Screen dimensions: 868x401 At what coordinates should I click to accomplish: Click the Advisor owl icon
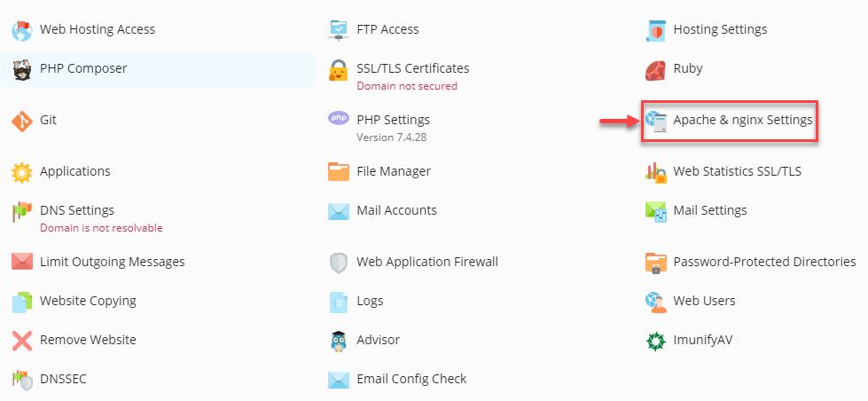pyautogui.click(x=339, y=341)
